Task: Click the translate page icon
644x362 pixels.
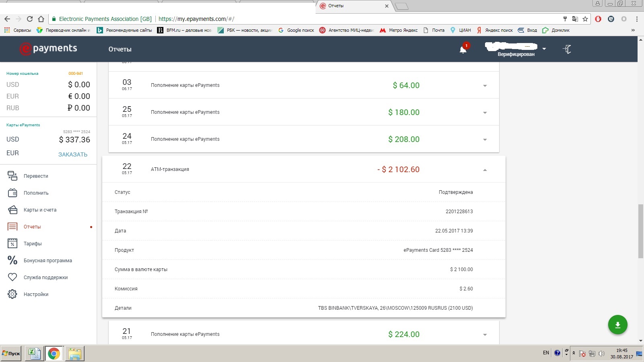Action: coord(575,19)
